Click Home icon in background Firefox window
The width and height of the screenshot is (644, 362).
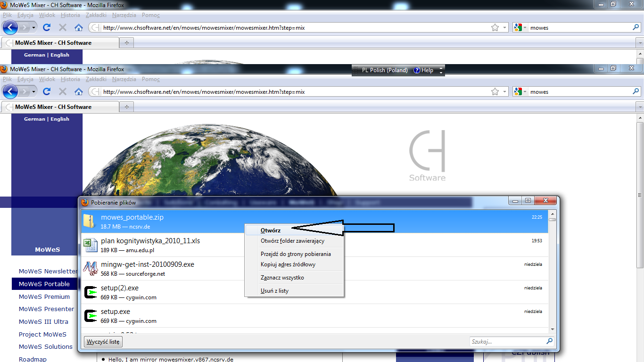coord(79,27)
